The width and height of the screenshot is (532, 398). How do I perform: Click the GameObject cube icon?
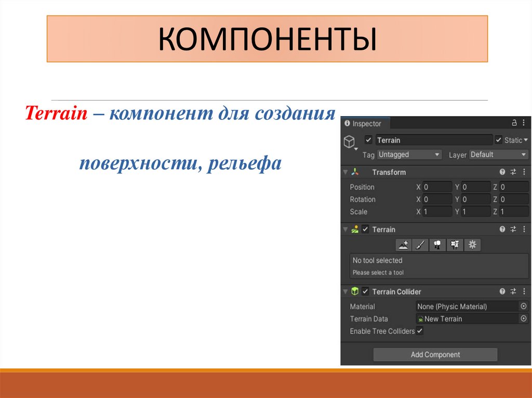point(349,142)
